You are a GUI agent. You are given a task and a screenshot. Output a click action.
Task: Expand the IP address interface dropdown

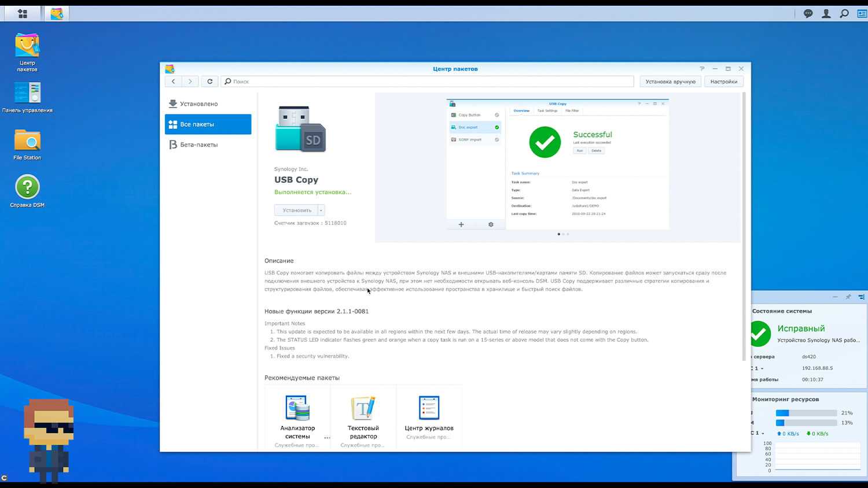click(762, 368)
